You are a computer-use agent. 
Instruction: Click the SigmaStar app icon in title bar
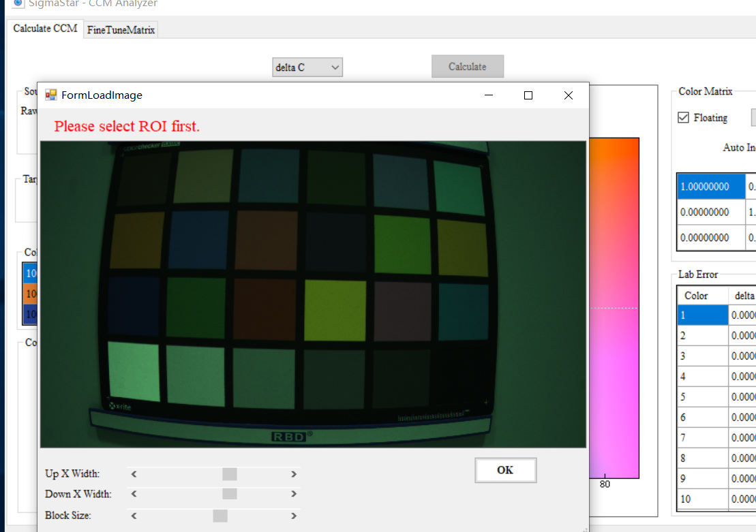18,3
